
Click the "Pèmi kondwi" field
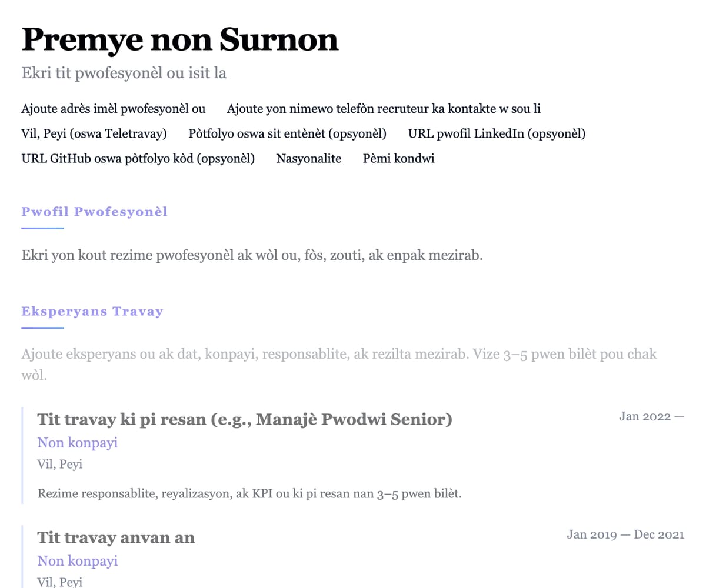[399, 158]
